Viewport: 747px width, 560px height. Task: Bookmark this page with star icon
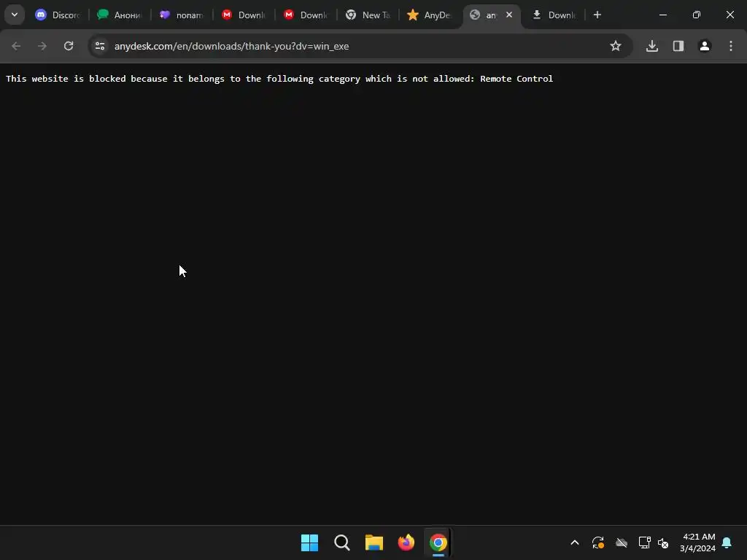point(616,46)
